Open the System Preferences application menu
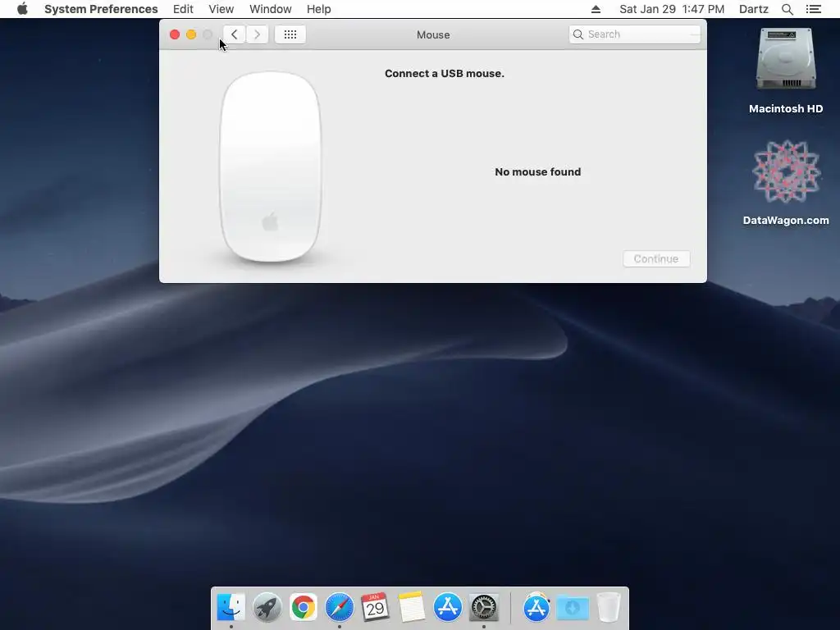 coord(101,9)
